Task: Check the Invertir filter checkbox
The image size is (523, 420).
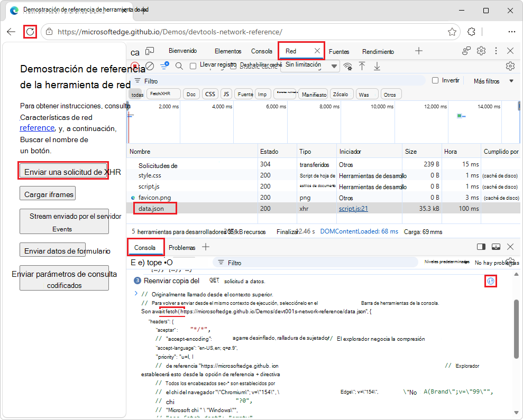Action: click(x=435, y=80)
